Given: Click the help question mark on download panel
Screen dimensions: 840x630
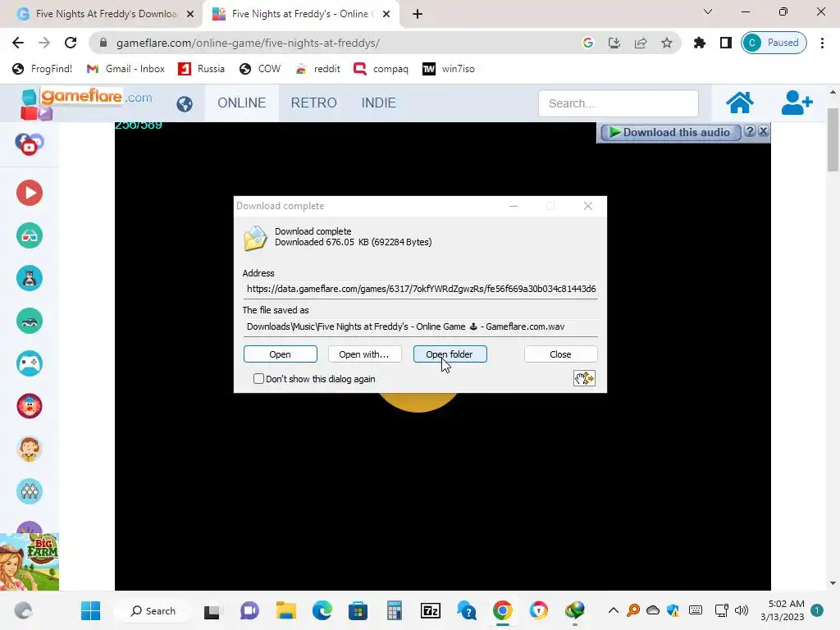Looking at the screenshot, I should tap(750, 131).
